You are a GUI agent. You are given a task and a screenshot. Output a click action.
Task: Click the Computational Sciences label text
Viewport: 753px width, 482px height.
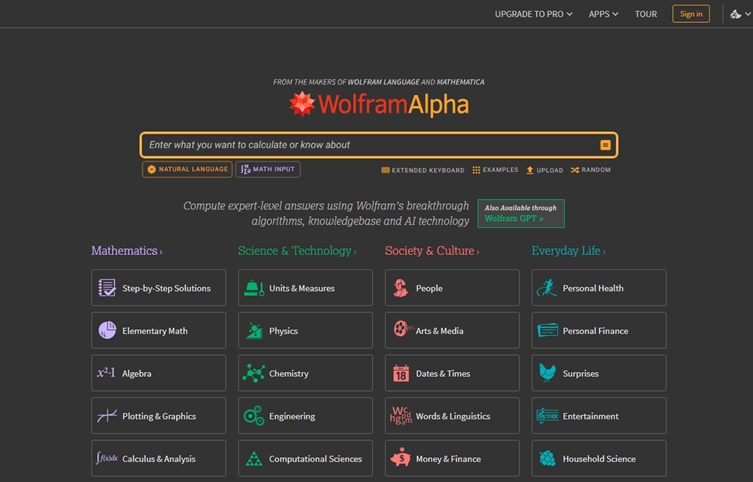click(x=316, y=459)
